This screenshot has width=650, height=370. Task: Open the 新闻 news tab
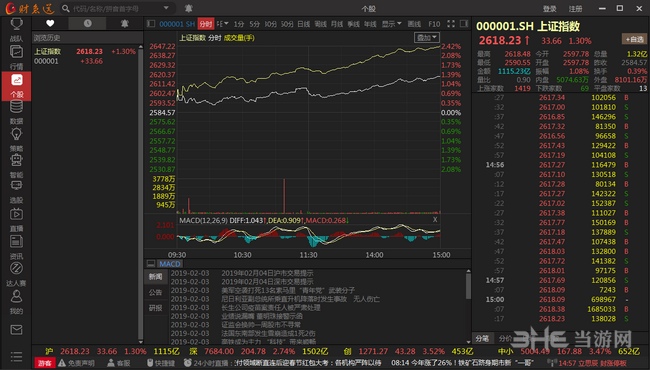(x=155, y=276)
